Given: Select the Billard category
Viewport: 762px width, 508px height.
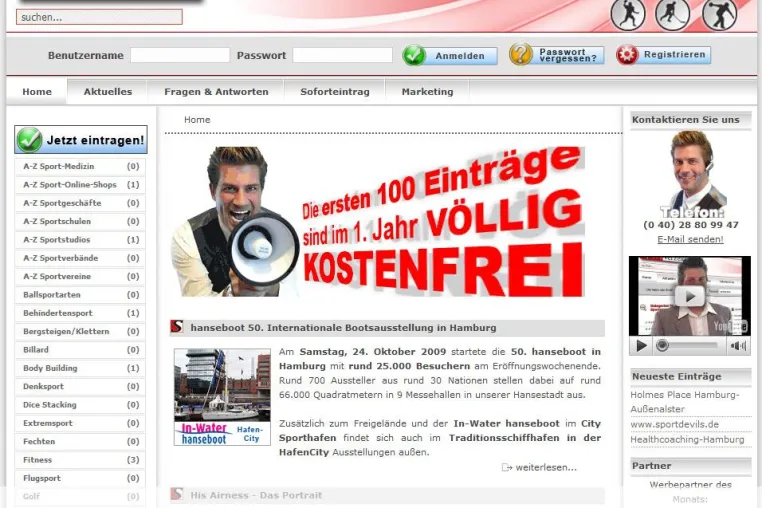Looking at the screenshot, I should click(x=80, y=350).
